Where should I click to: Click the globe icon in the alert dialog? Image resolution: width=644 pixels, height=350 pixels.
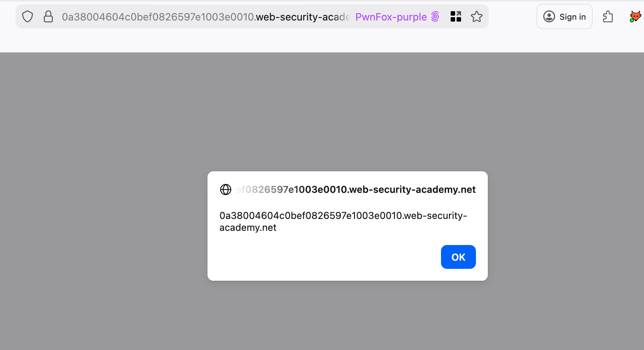[226, 190]
